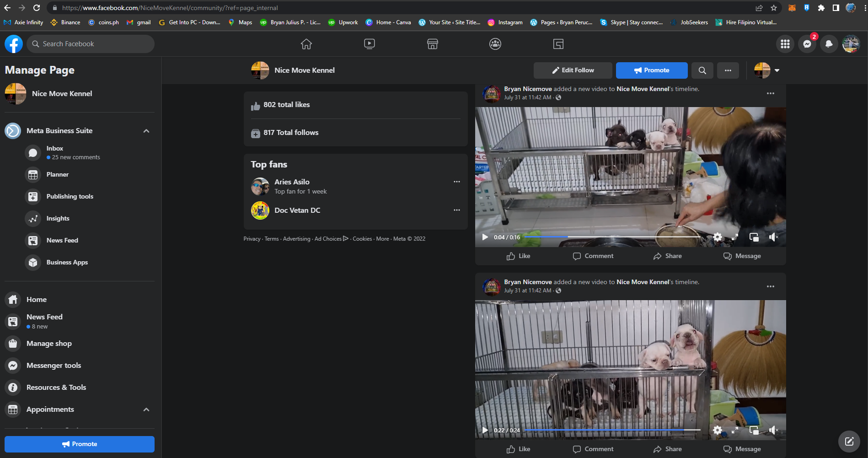The width and height of the screenshot is (868, 458).
Task: Play the 0:16 puppy video
Action: coord(485,237)
